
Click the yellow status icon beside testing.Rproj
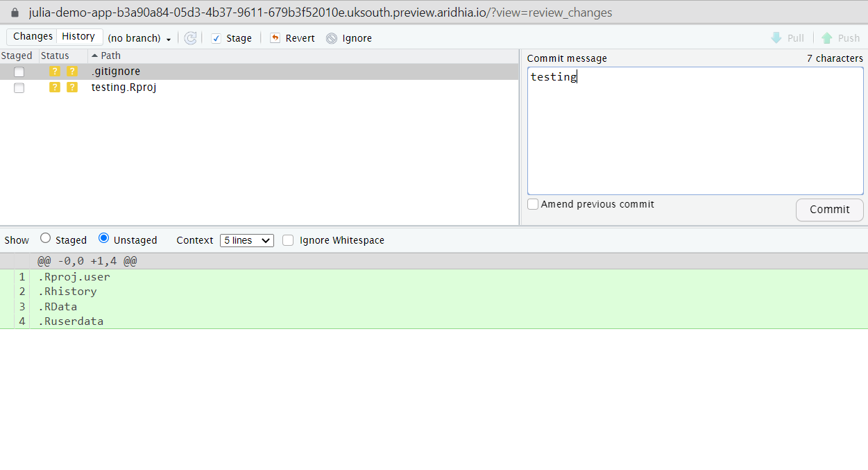55,87
